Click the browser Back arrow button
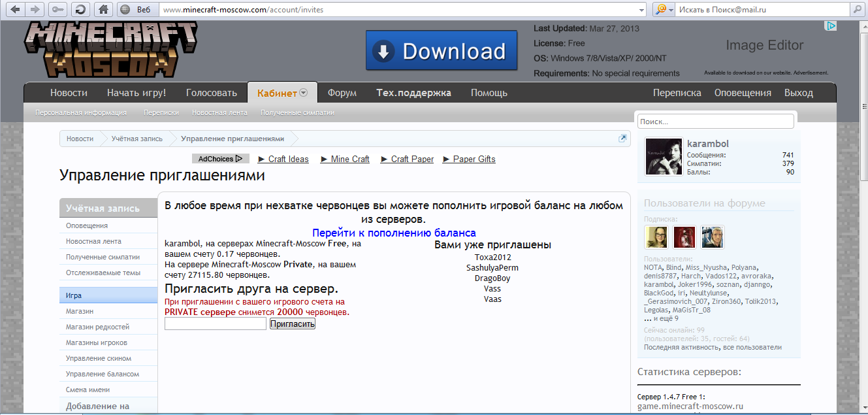The image size is (868, 415). [x=15, y=9]
